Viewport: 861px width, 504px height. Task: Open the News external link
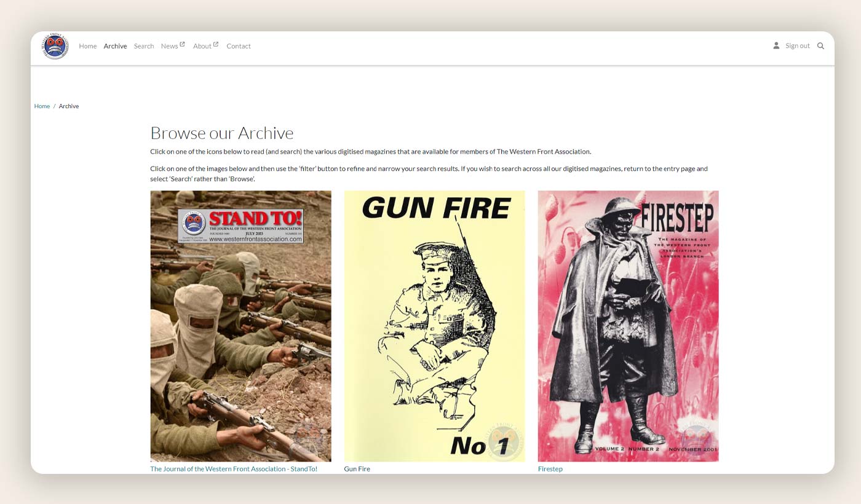[173, 46]
